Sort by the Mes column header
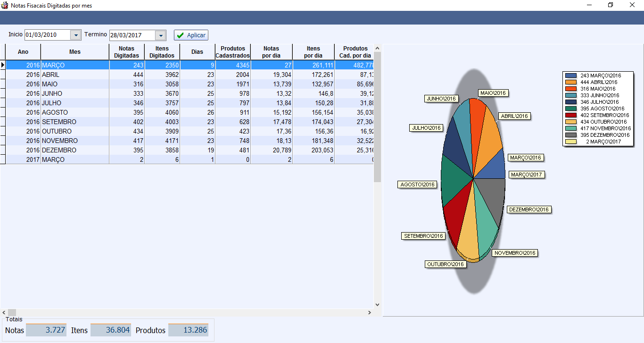This screenshot has height=343, width=644. tap(75, 52)
